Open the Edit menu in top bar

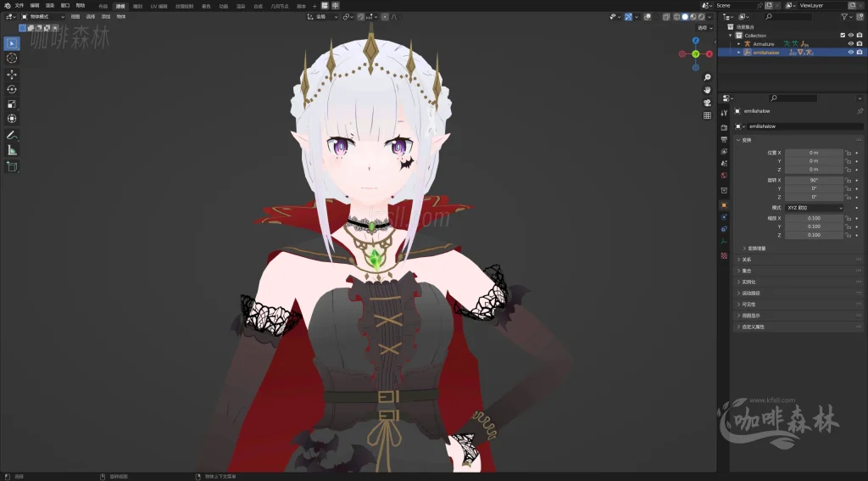tap(34, 6)
